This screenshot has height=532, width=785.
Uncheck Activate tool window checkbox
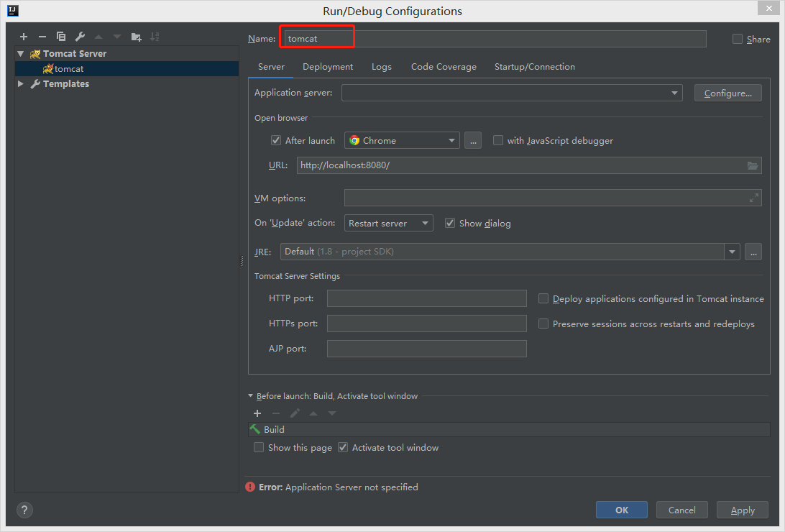(343, 447)
